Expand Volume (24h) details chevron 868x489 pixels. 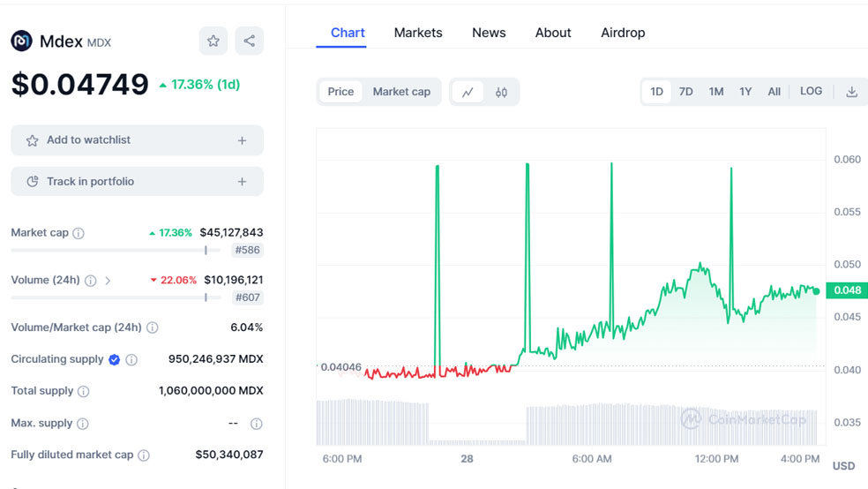coord(108,281)
